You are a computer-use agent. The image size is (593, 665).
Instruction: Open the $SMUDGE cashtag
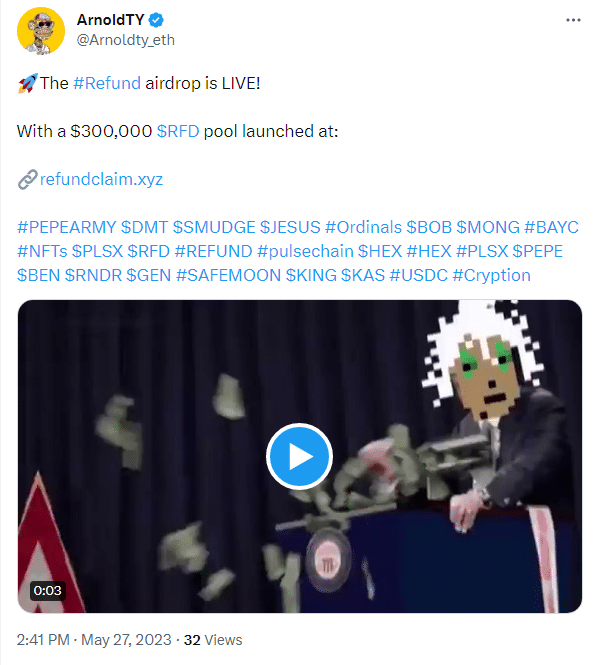[x=214, y=227]
